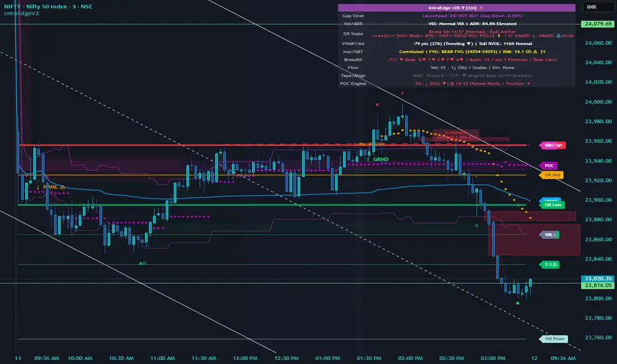Click the red down-triangle signal marker
This screenshot has width=617, height=364.
[377, 105]
